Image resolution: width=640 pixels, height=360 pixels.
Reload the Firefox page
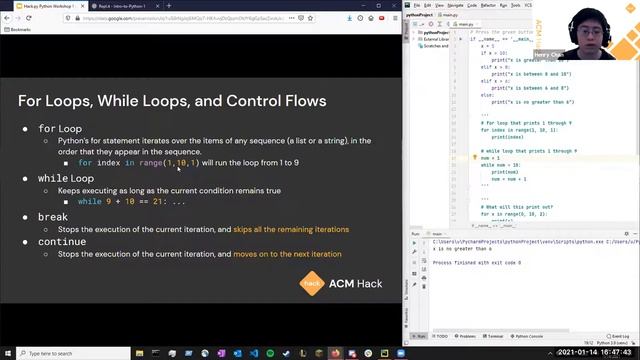[x=29, y=18]
